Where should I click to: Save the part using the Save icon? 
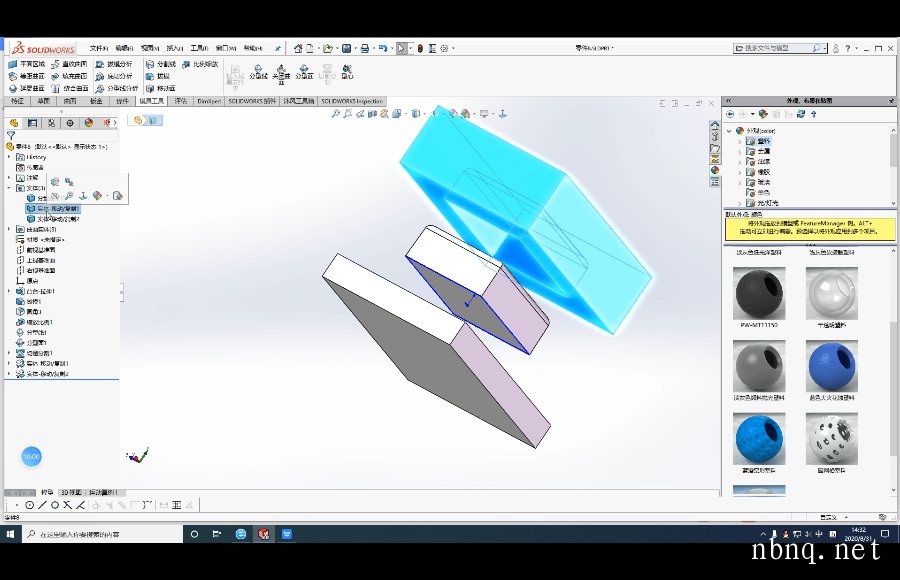[x=347, y=49]
